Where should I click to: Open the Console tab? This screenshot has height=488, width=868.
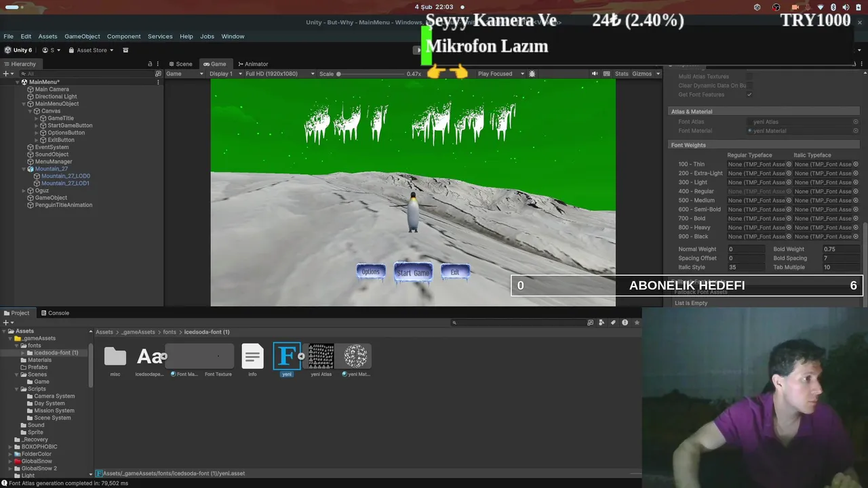[x=55, y=313]
